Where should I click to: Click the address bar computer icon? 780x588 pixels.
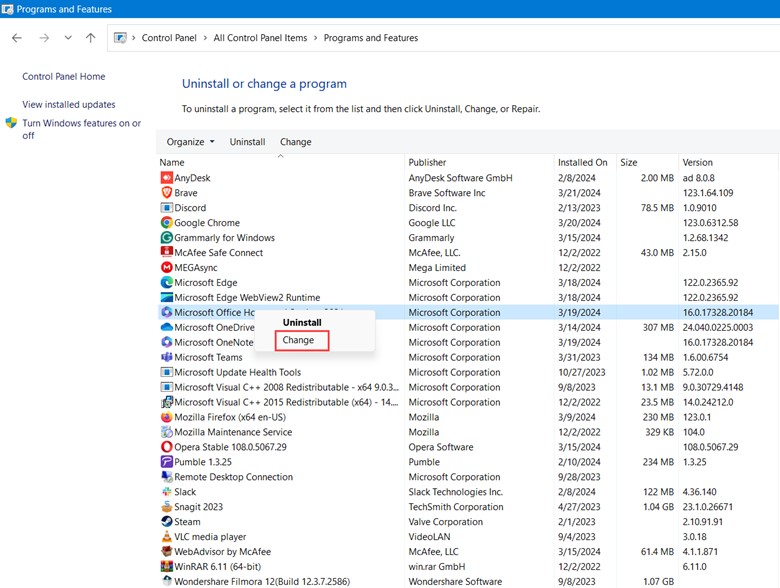click(120, 38)
